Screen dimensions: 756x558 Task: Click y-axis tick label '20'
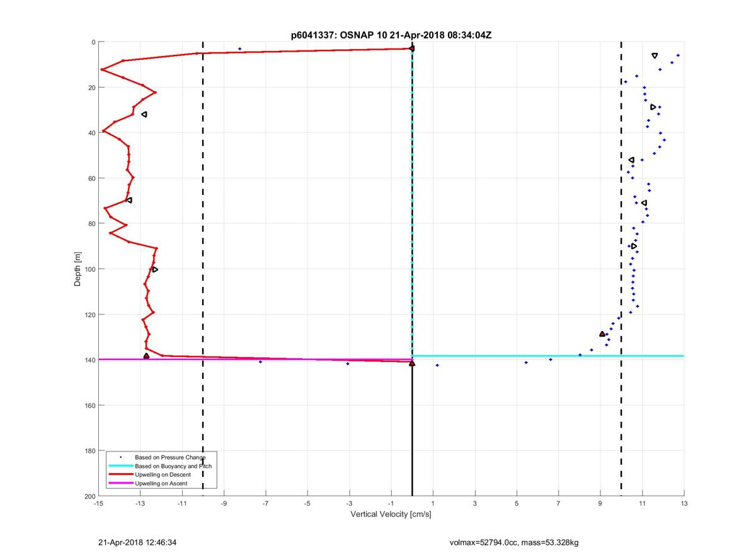point(91,88)
